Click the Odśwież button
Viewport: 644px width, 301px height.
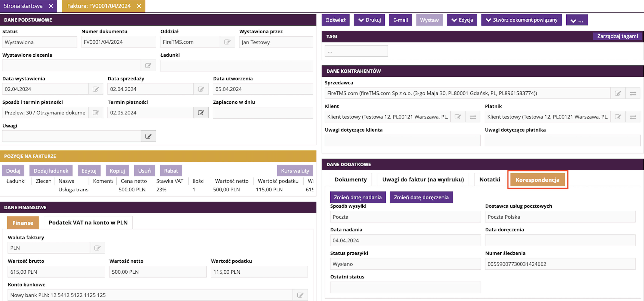pyautogui.click(x=335, y=20)
